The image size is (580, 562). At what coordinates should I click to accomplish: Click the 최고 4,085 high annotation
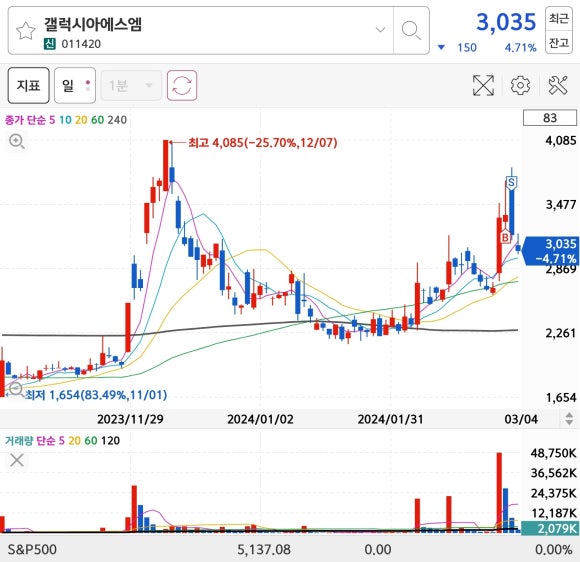point(263,142)
